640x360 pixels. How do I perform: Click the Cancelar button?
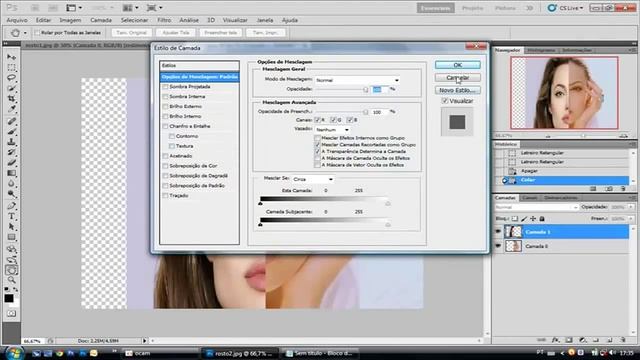point(458,78)
